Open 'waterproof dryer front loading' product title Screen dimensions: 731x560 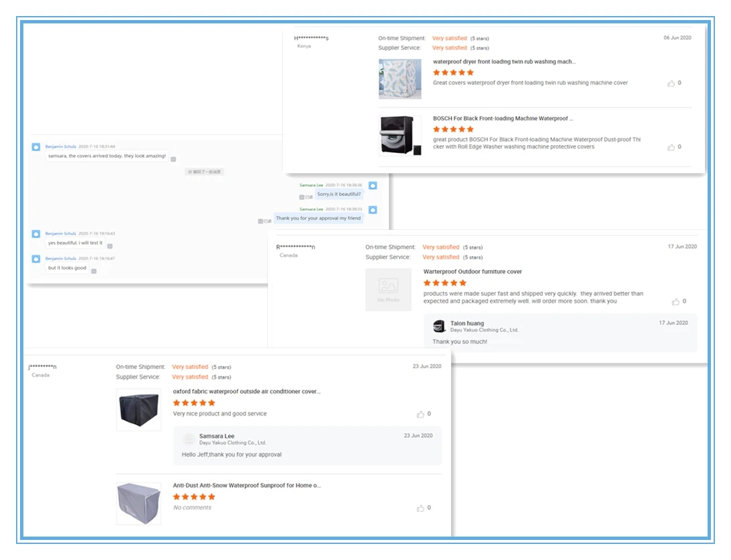point(504,61)
